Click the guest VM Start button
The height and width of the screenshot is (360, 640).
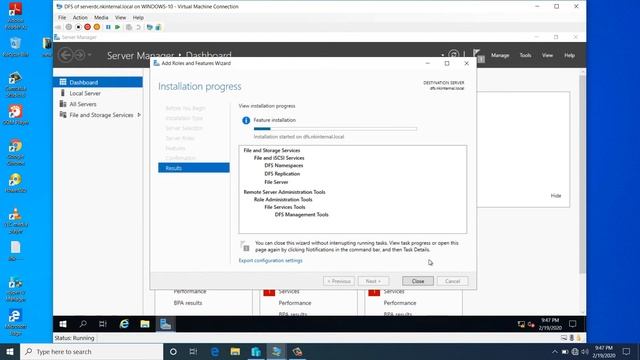coord(63,324)
